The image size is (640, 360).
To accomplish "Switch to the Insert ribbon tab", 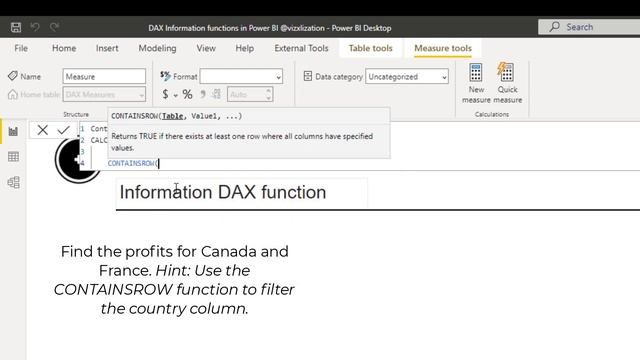I will [x=107, y=48].
